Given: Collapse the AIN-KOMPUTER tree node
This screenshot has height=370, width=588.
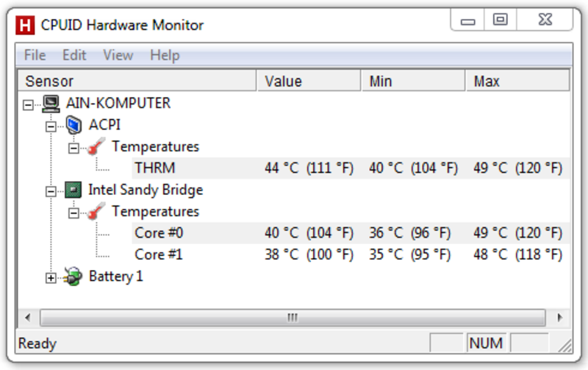Looking at the screenshot, I should (28, 104).
